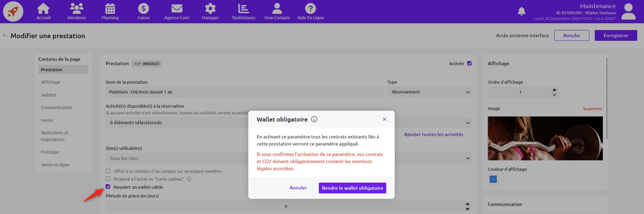Expand the Type Abonnement dropdown

pyautogui.click(x=429, y=92)
